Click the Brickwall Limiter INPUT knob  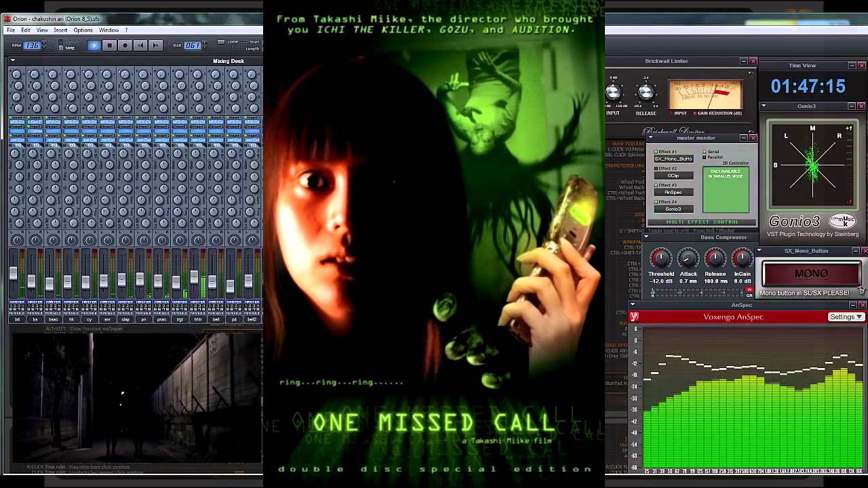(612, 93)
